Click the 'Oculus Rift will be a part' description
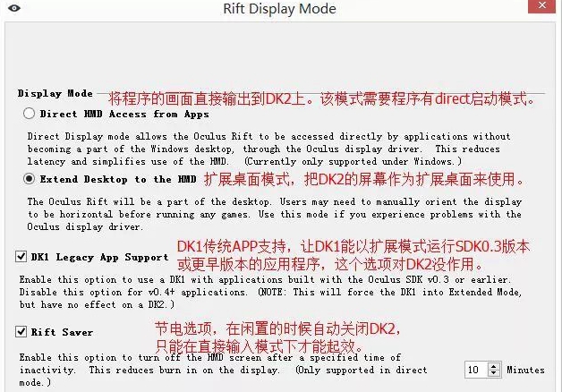This screenshot has width=562, height=392. point(274,214)
